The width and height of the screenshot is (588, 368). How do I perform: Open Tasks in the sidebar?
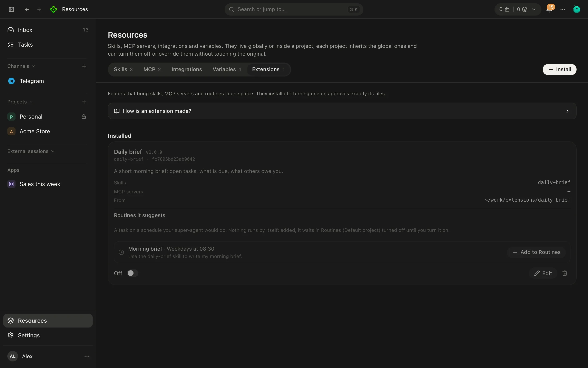(48, 45)
